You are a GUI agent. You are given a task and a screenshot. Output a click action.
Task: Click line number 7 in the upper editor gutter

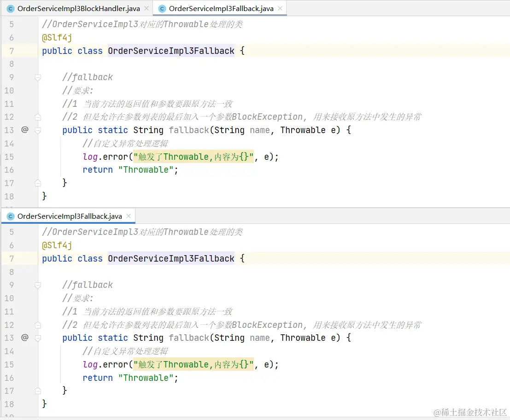tap(12, 51)
